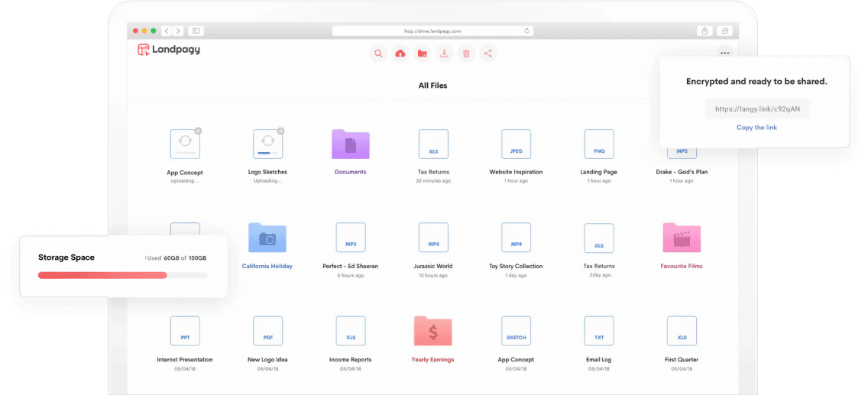This screenshot has width=868, height=395.
Task: Click the share icon in the toolbar
Action: (x=488, y=53)
